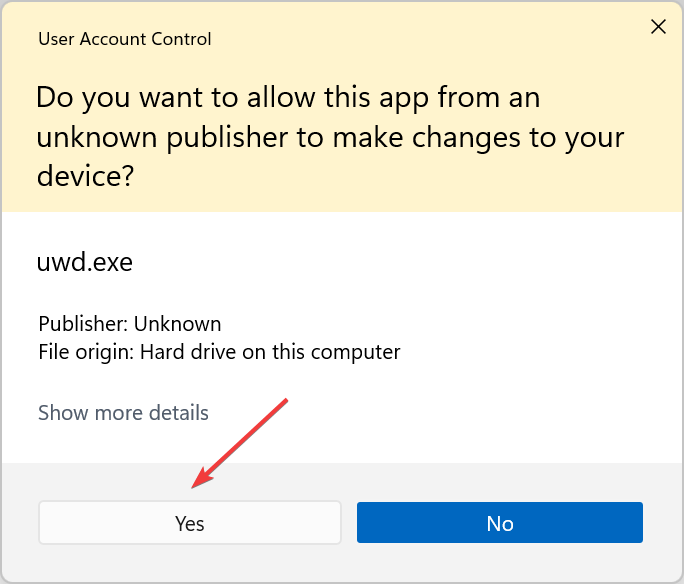Click the 'Unknown' publisher value

[178, 324]
